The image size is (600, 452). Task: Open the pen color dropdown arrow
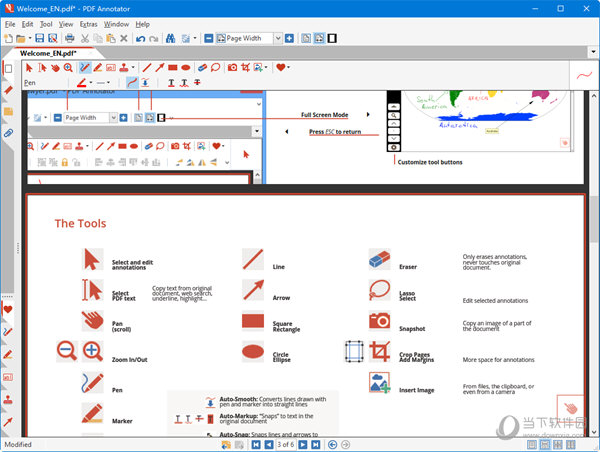coord(91,82)
